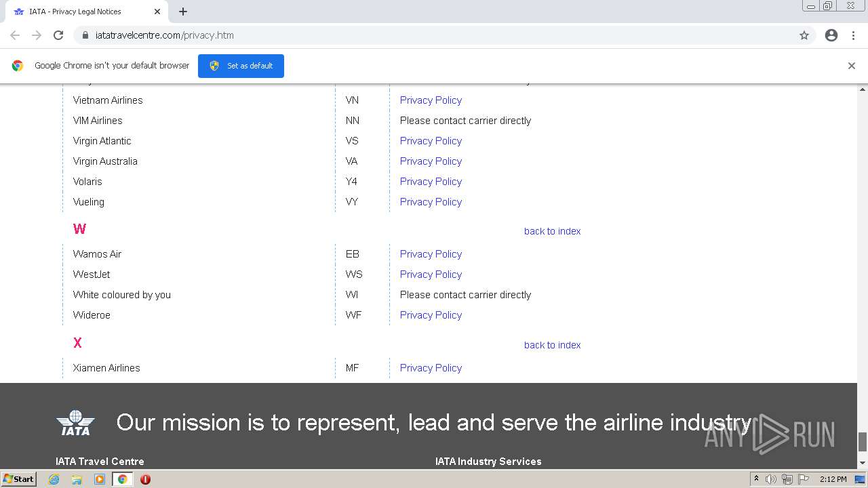Click the IATA logo in footer
Viewport: 868px width, 488px height.
pyautogui.click(x=75, y=423)
